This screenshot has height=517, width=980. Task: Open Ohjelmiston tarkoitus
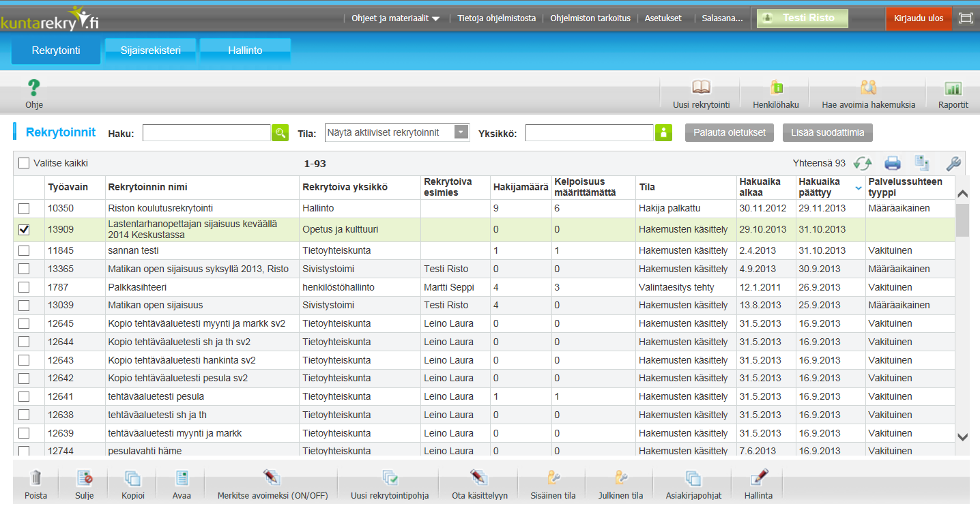pyautogui.click(x=590, y=18)
